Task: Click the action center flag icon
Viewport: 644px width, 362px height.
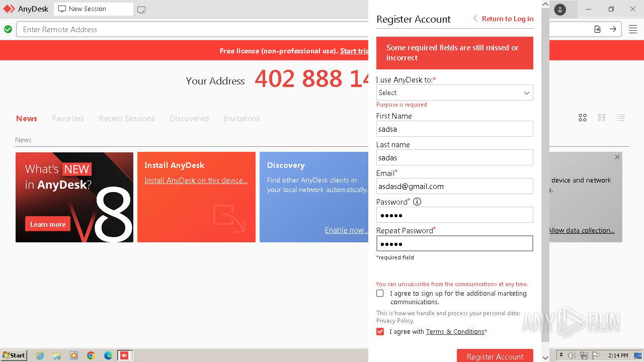Action: pyautogui.click(x=596, y=355)
